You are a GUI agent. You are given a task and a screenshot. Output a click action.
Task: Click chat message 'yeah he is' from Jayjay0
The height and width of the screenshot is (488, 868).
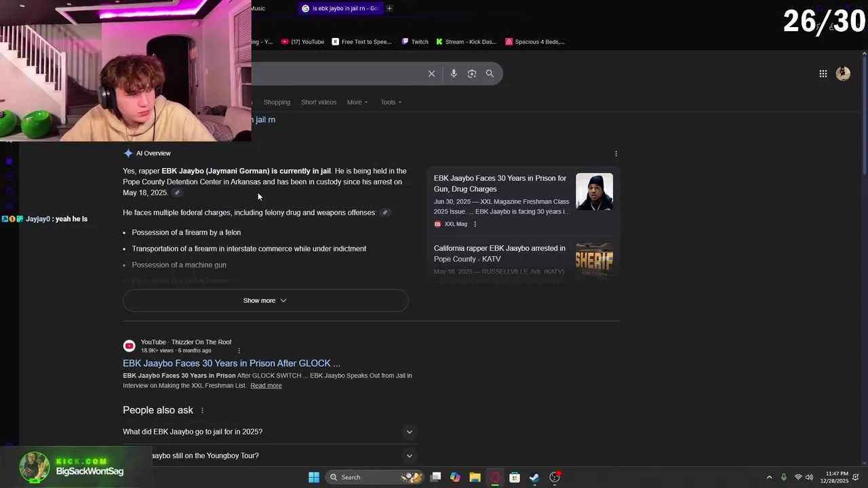pos(71,220)
